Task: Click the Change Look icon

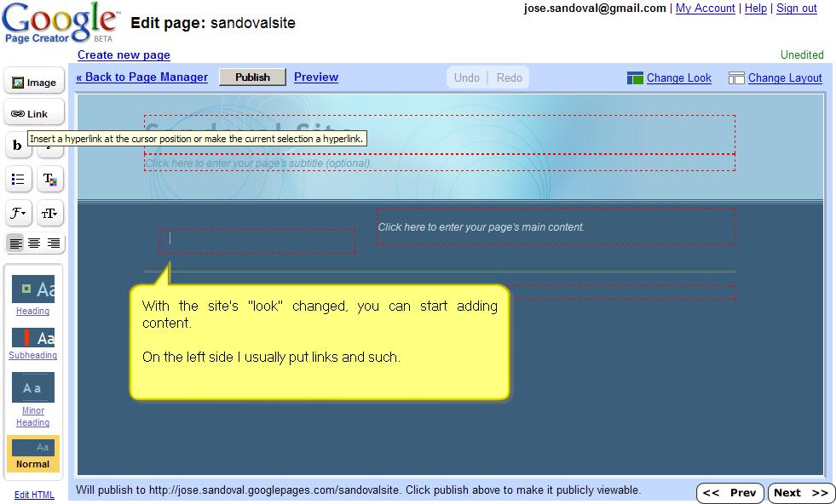Action: pyautogui.click(x=635, y=77)
